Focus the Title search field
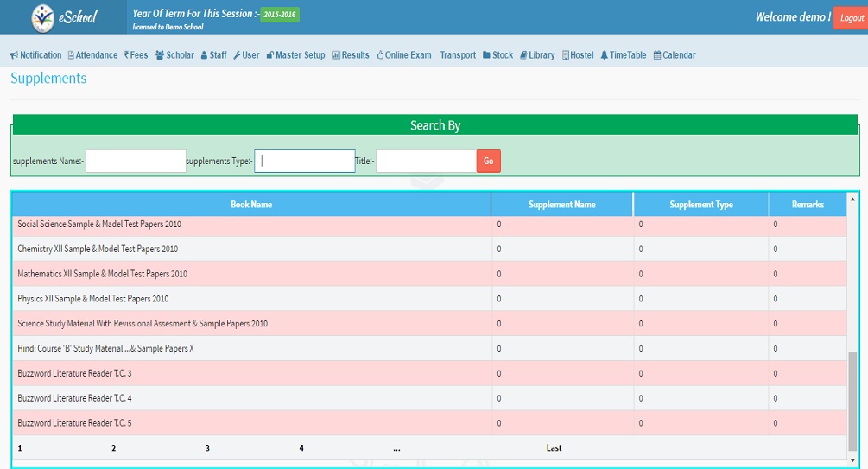The image size is (868, 469). click(426, 162)
